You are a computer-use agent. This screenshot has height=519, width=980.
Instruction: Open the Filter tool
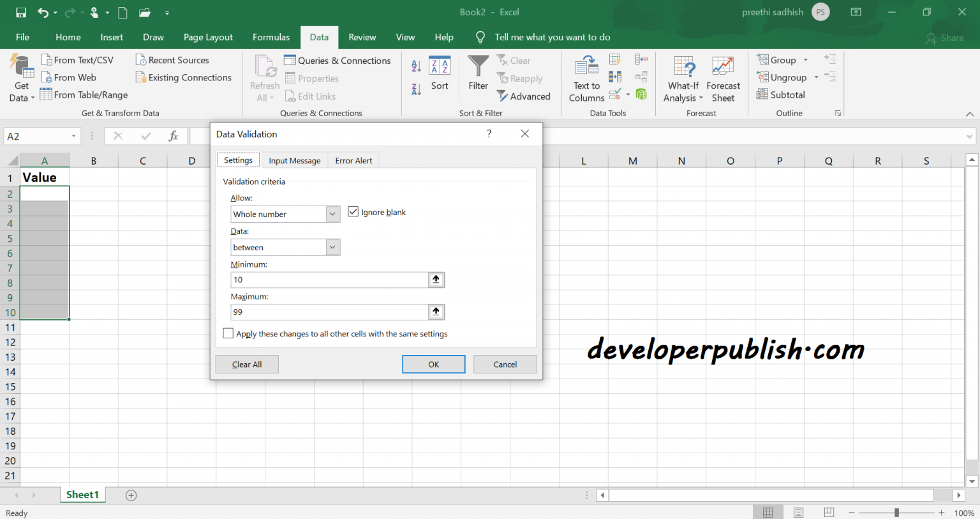coord(478,75)
